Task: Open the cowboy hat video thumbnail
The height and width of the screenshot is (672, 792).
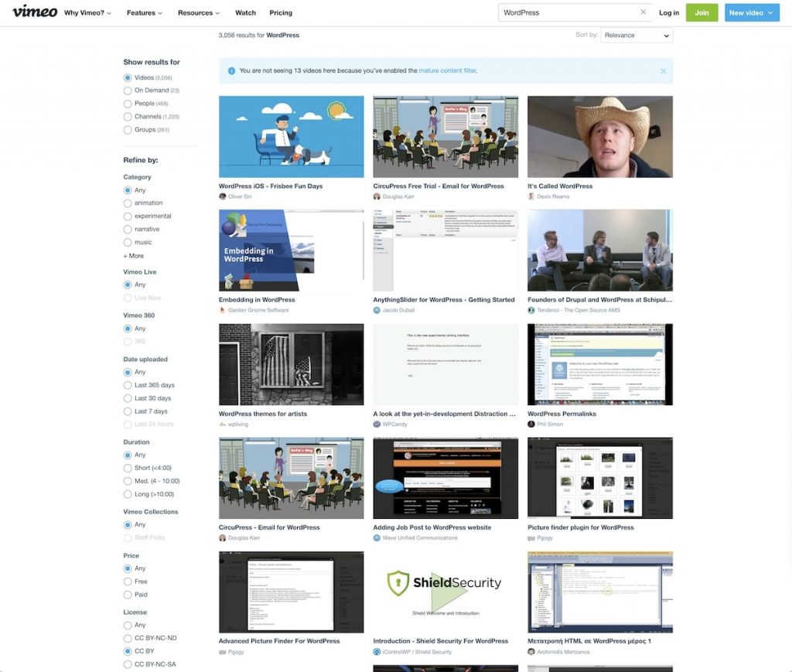Action: point(600,137)
